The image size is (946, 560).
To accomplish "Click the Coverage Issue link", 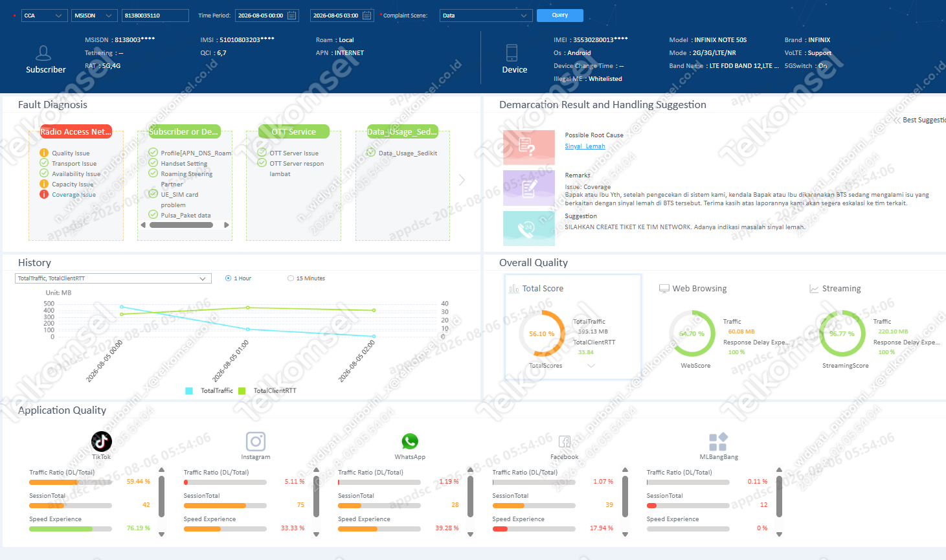I will point(74,195).
